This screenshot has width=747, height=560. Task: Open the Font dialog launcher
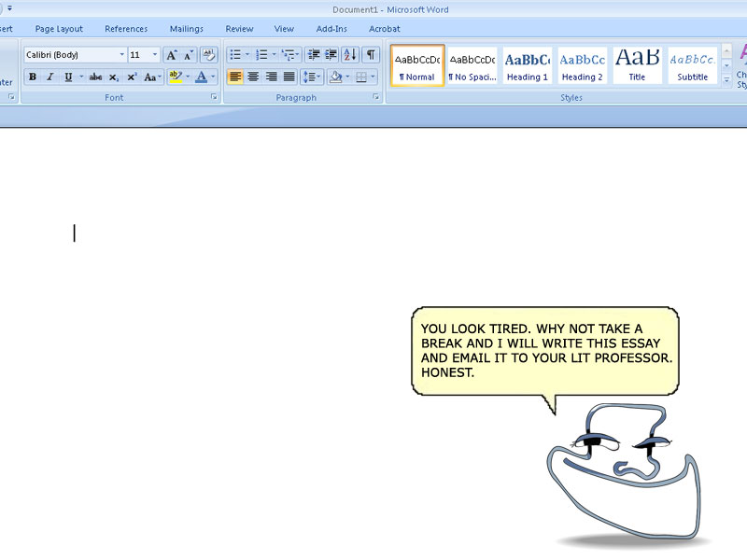[x=214, y=97]
